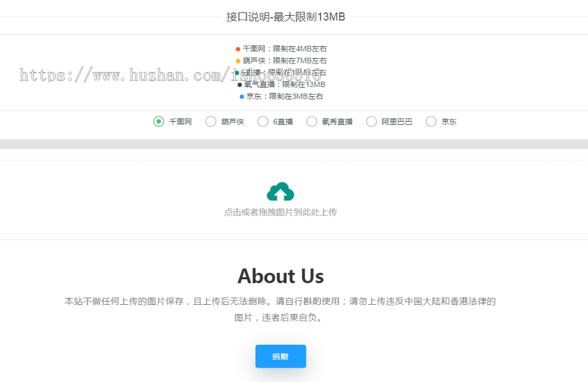
Task: Click the 接口说明-最大限制13MB title
Action: pos(286,17)
